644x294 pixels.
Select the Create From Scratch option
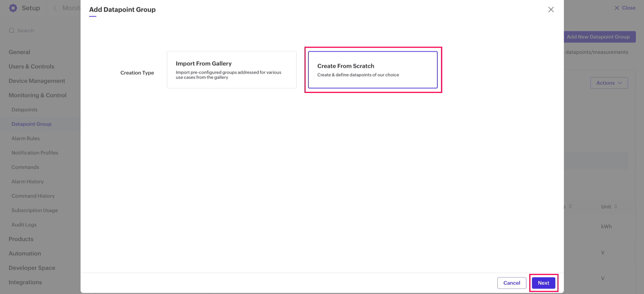(x=372, y=70)
